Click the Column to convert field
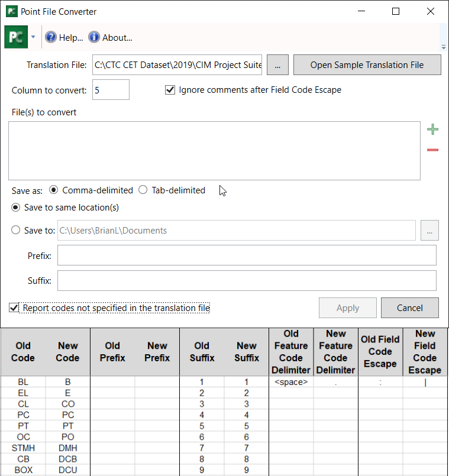Viewport: 449px width, 476px height. [x=111, y=90]
